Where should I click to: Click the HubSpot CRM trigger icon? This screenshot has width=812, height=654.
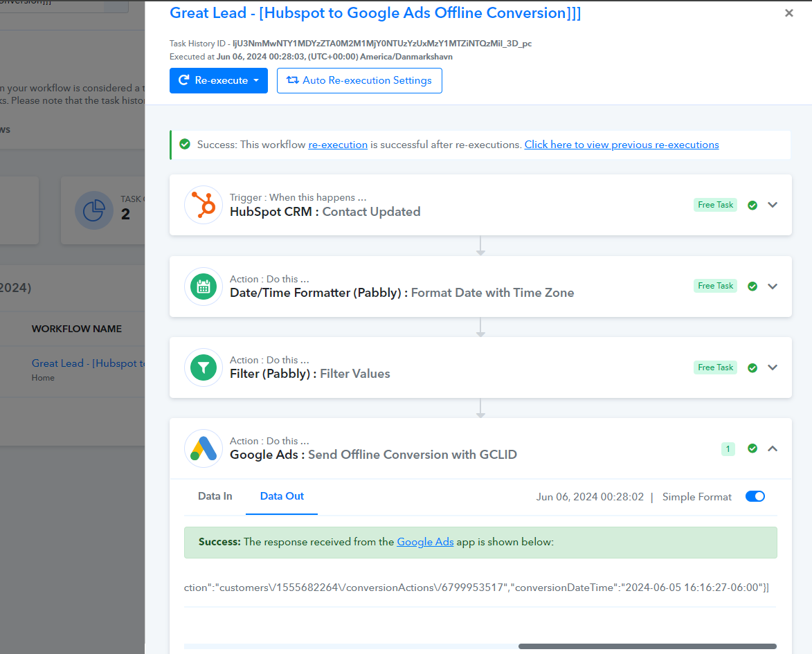click(x=204, y=205)
